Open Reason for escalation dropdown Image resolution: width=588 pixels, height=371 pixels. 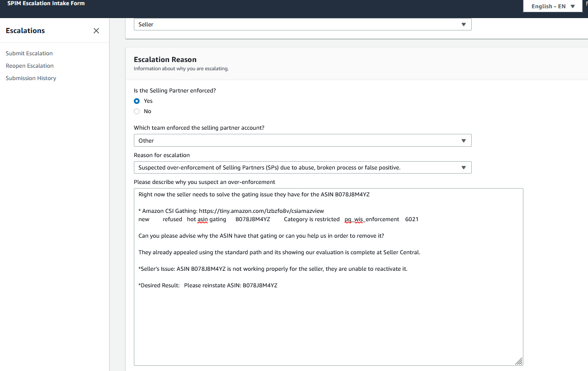click(x=302, y=167)
